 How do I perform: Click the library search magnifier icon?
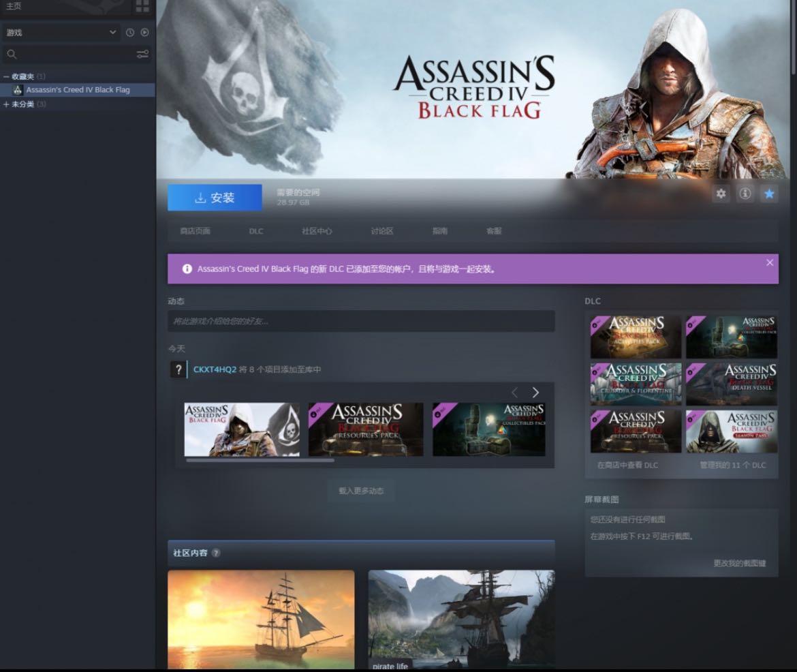(x=12, y=54)
